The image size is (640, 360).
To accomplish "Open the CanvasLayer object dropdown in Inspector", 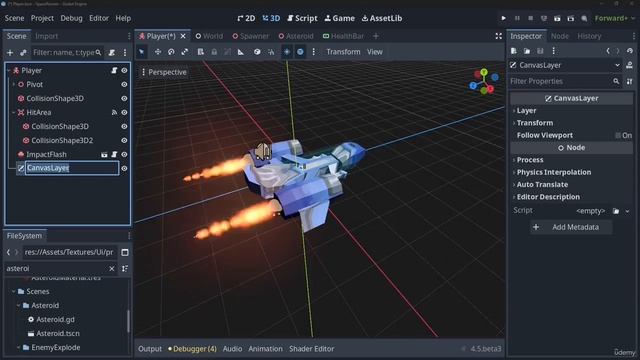I will (x=617, y=65).
